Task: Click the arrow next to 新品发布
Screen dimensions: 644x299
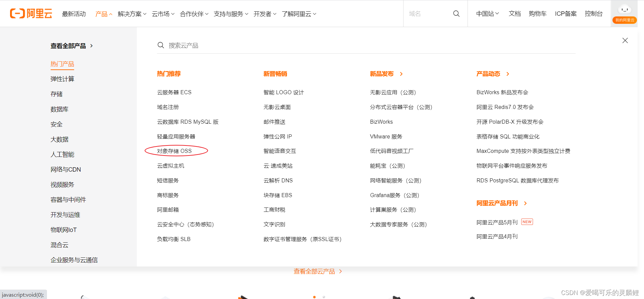Action: [401, 74]
